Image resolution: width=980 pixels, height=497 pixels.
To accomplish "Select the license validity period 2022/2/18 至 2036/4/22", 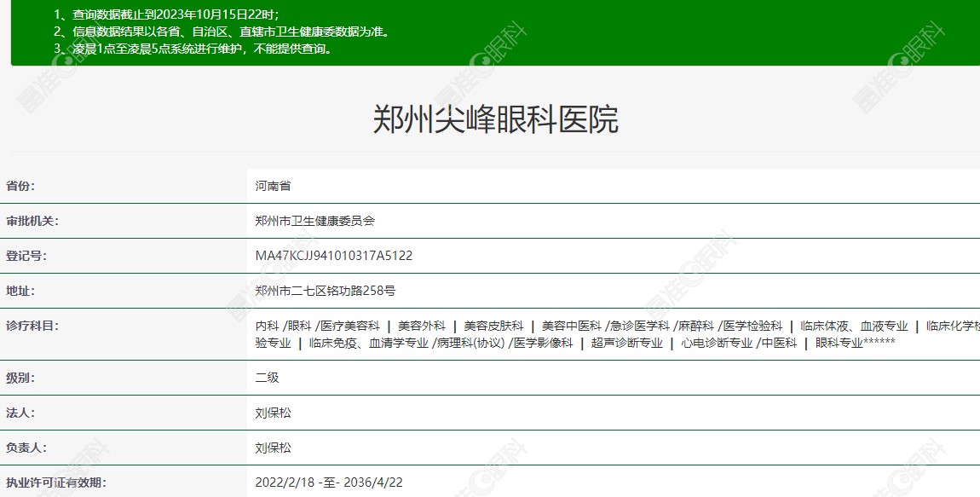I will tap(328, 482).
